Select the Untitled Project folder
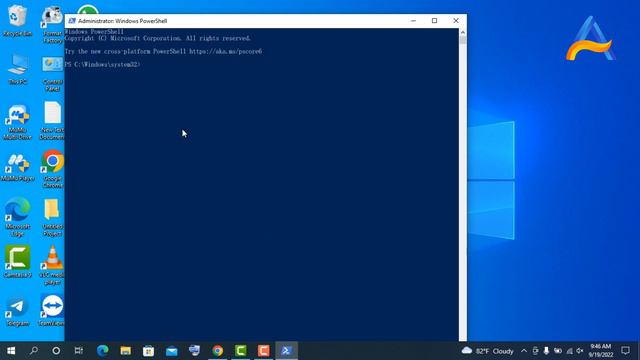Image resolution: width=640 pixels, height=360 pixels. 52,217
